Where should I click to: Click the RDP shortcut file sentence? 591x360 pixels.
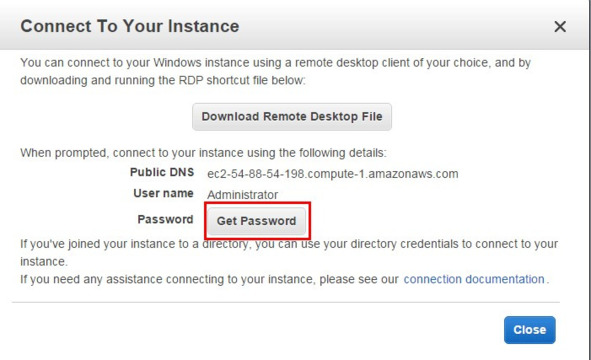coord(162,80)
